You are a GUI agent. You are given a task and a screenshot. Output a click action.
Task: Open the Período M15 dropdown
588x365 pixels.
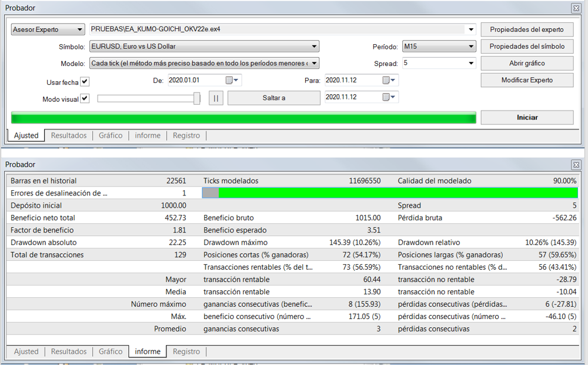point(439,46)
